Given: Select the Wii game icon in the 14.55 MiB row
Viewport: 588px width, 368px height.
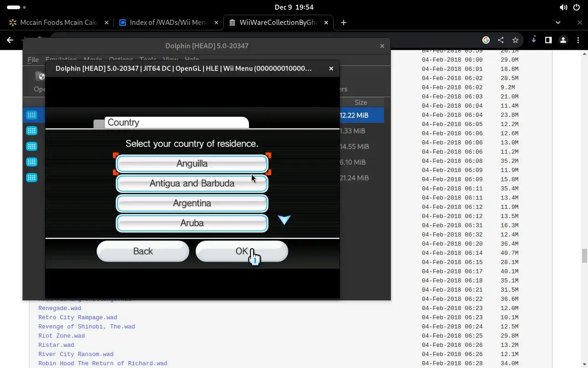Looking at the screenshot, I should pyautogui.click(x=32, y=146).
